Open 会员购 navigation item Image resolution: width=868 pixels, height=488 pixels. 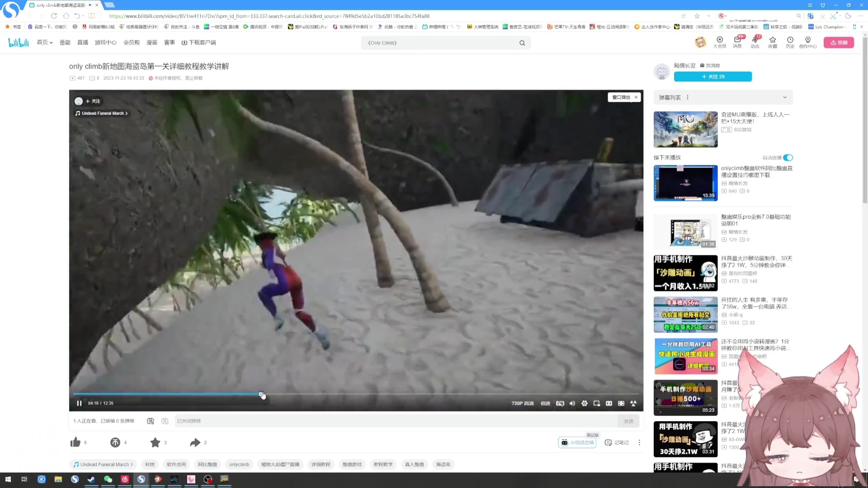132,42
